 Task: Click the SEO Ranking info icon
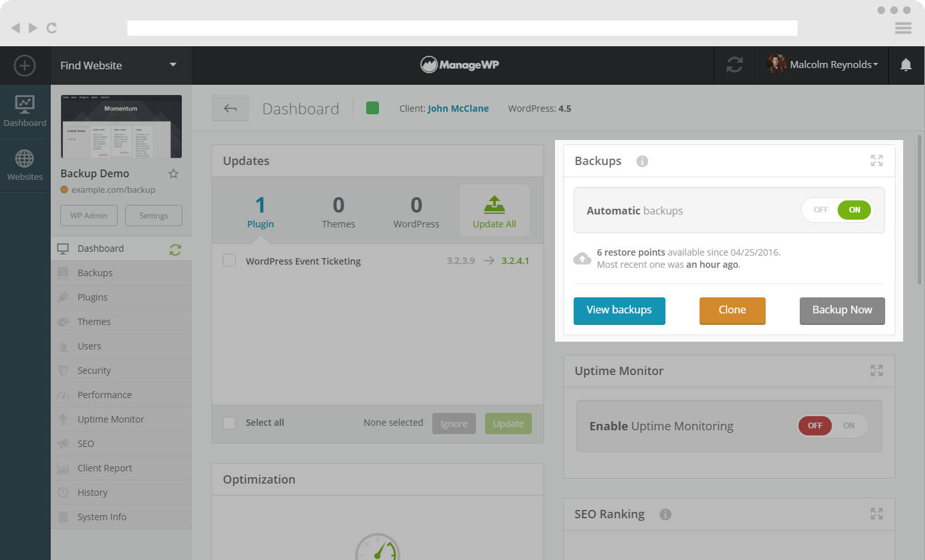click(665, 514)
